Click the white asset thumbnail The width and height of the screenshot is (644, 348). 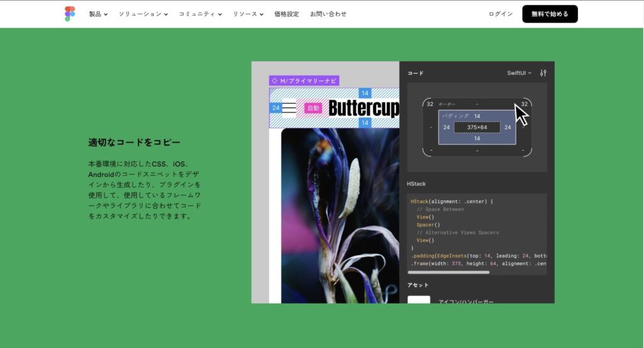click(x=418, y=300)
